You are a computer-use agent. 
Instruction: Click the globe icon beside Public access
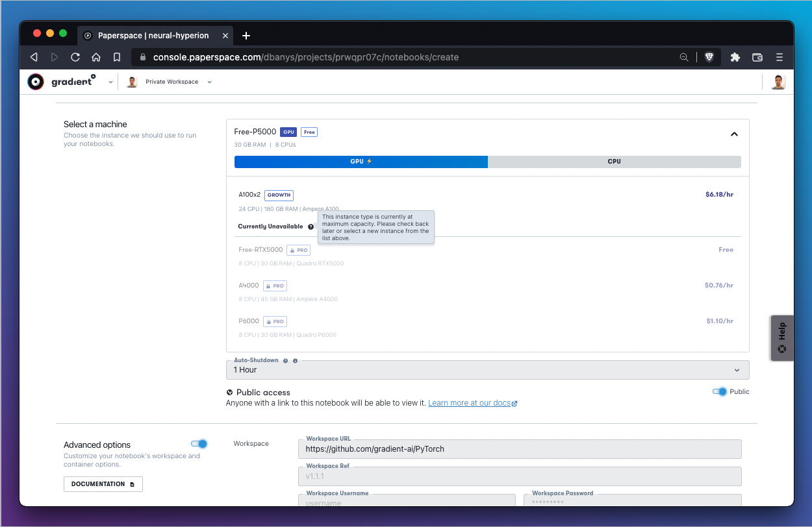coord(229,393)
